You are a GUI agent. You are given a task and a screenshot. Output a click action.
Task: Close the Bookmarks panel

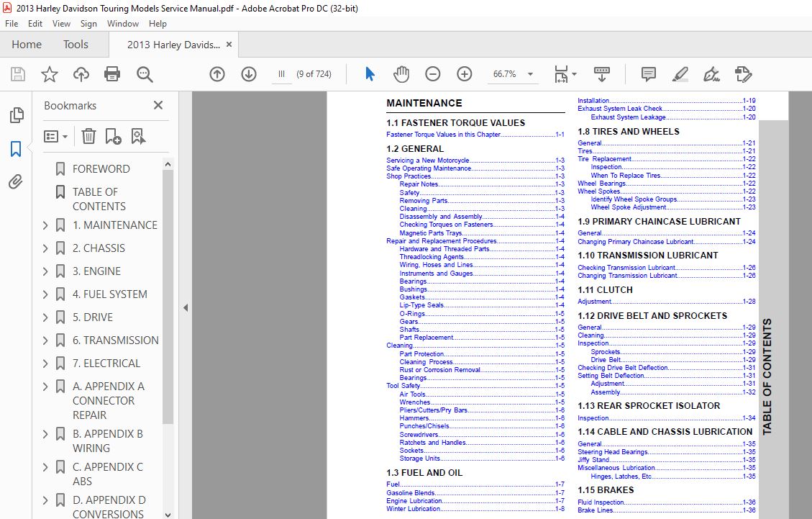(158, 105)
